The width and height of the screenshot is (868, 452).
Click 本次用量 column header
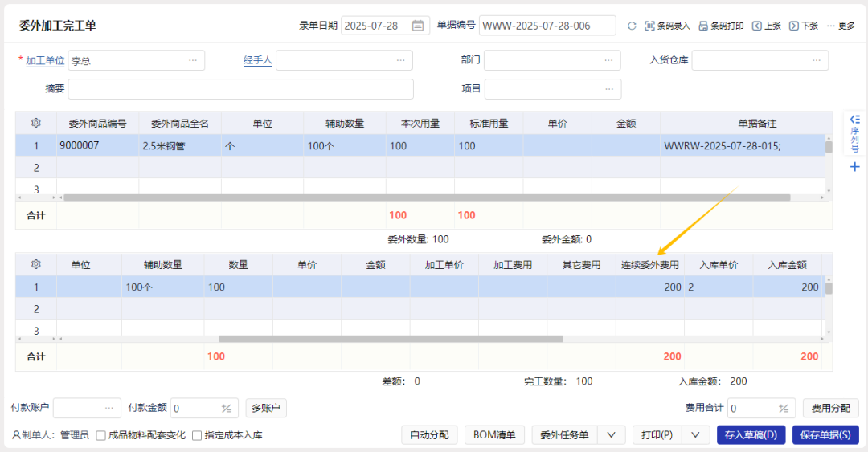(420, 124)
